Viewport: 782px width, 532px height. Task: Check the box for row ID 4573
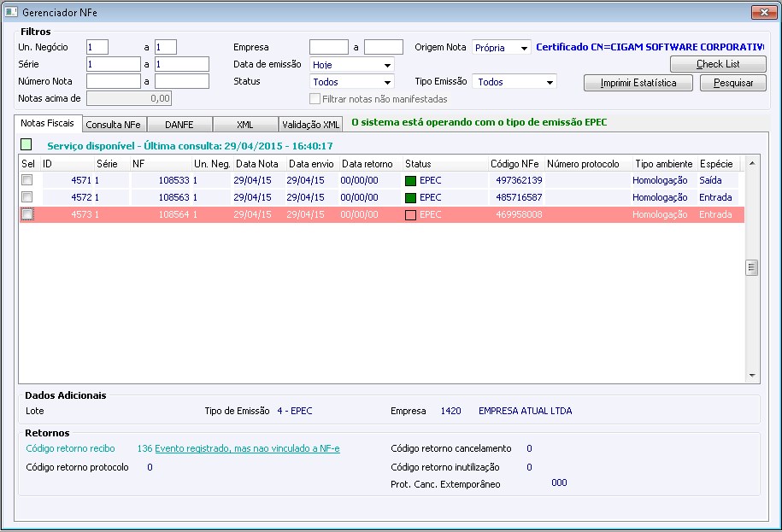tap(27, 214)
